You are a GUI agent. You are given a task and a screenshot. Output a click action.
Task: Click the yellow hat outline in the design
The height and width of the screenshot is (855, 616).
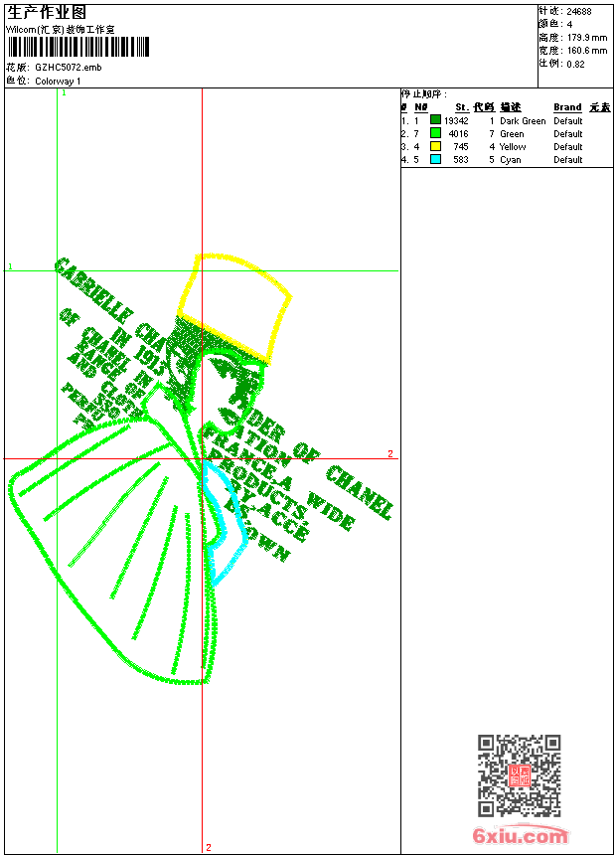(x=233, y=308)
